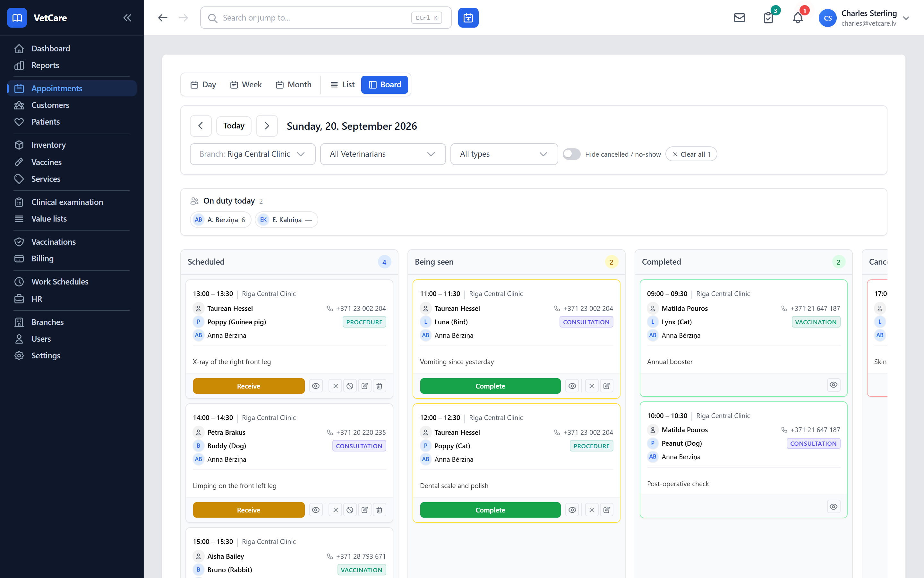924x578 pixels.
Task: Click the CS user avatar
Action: (827, 18)
